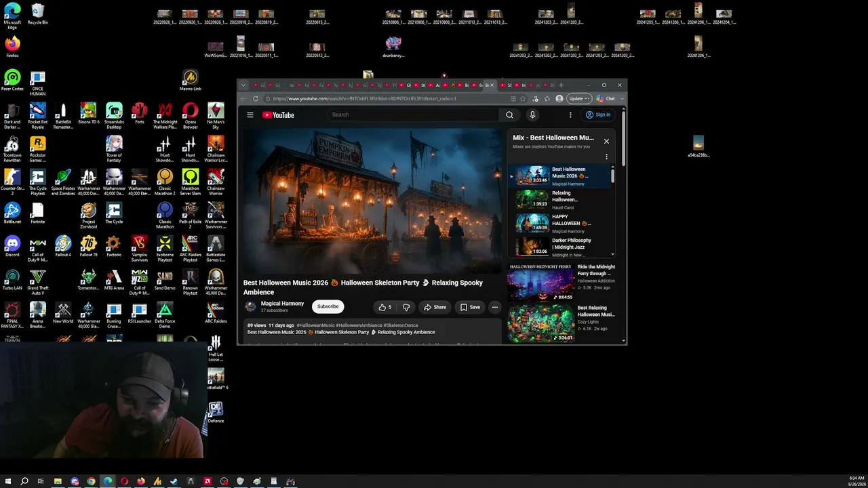Image resolution: width=868 pixels, height=488 pixels.
Task: Open the Magical Harmony channel name link
Action: [x=282, y=304]
